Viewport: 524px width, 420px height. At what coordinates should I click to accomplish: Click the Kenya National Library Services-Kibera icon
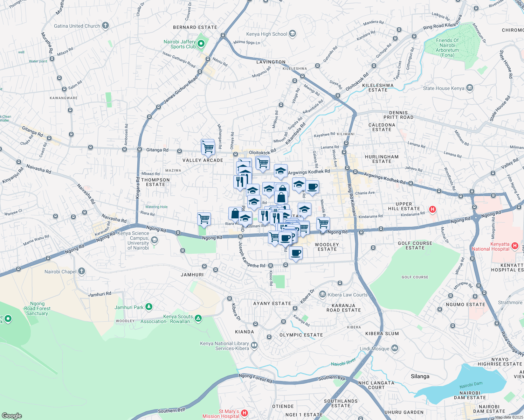[254, 345]
